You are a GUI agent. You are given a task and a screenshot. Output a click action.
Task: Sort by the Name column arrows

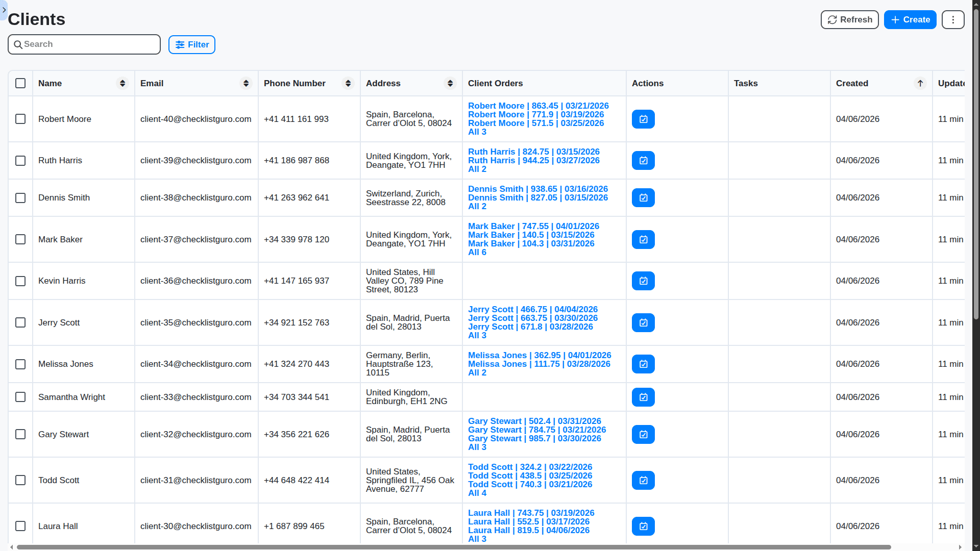click(x=122, y=84)
